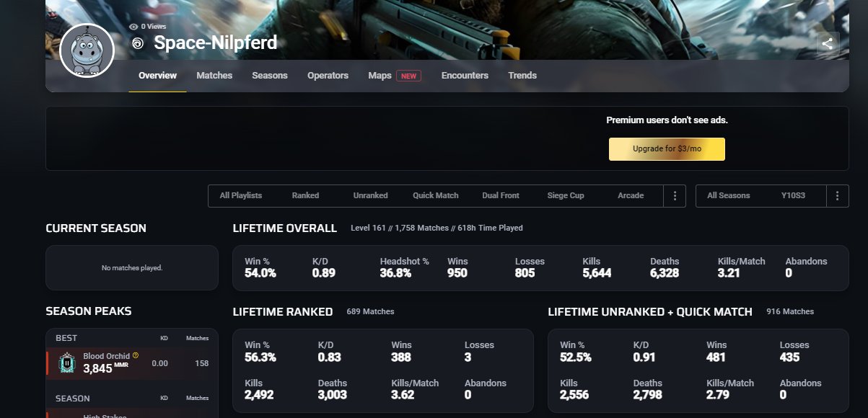Select the Dual Front playlist filter
868x418 pixels.
(501, 196)
